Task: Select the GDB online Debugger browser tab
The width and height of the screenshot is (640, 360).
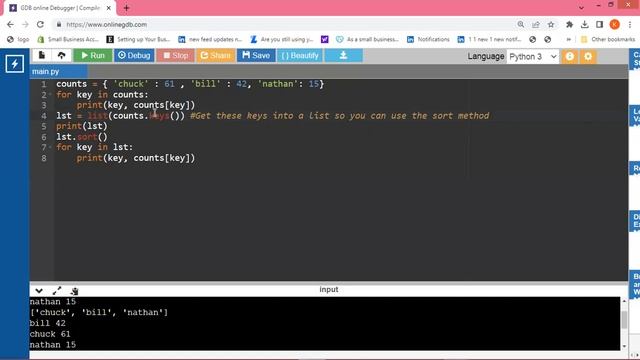Action: [x=59, y=8]
